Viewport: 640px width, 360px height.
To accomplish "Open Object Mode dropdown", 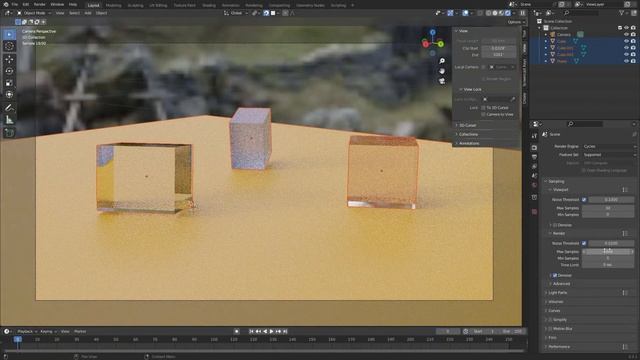I will coord(34,13).
